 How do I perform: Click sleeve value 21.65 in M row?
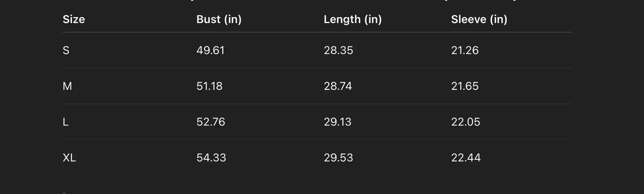point(465,86)
